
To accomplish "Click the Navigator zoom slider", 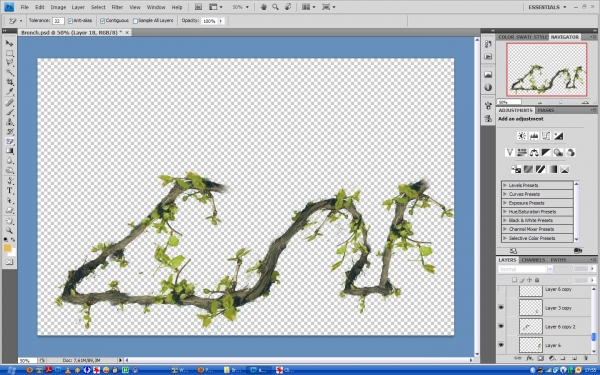I will [x=560, y=103].
